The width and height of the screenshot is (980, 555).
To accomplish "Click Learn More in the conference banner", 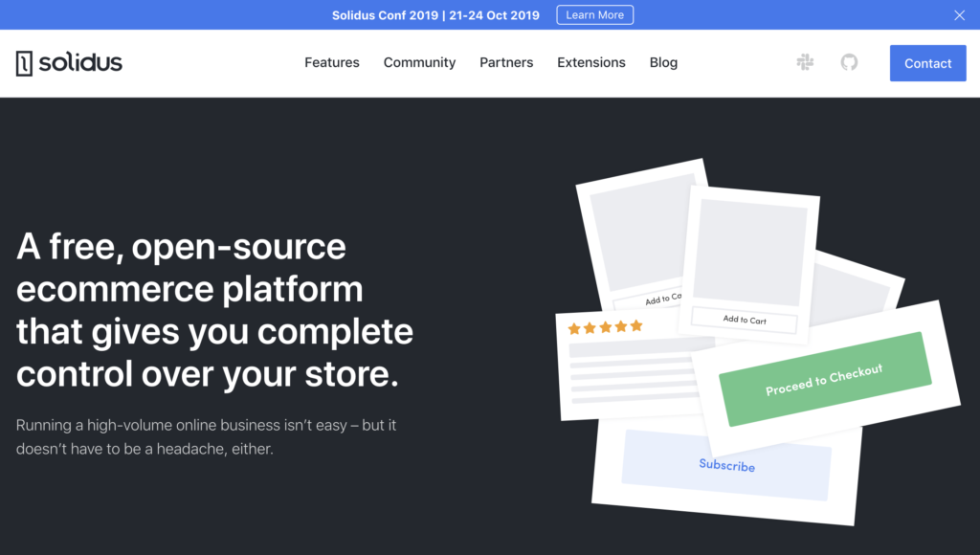I will click(x=595, y=15).
